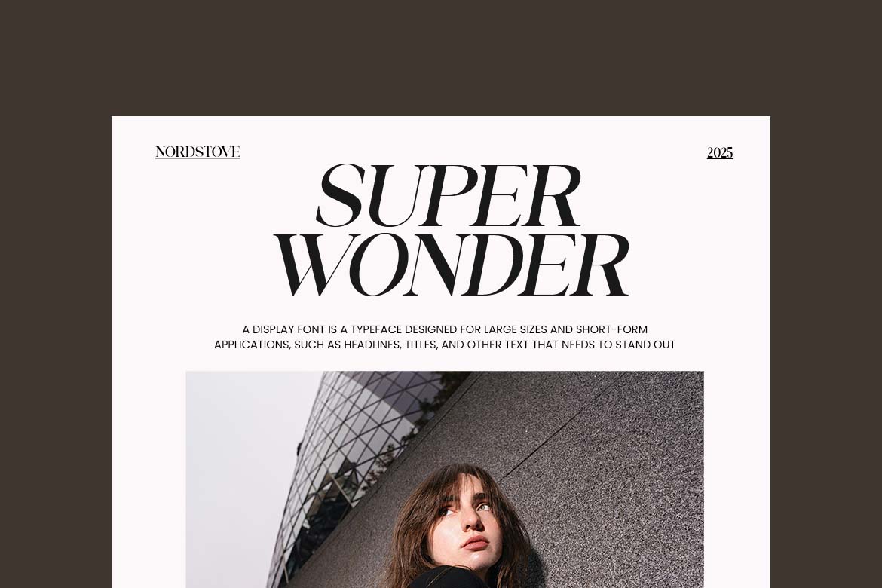Select the WONDER headline word
882x588 pixels.
pyautogui.click(x=451, y=265)
